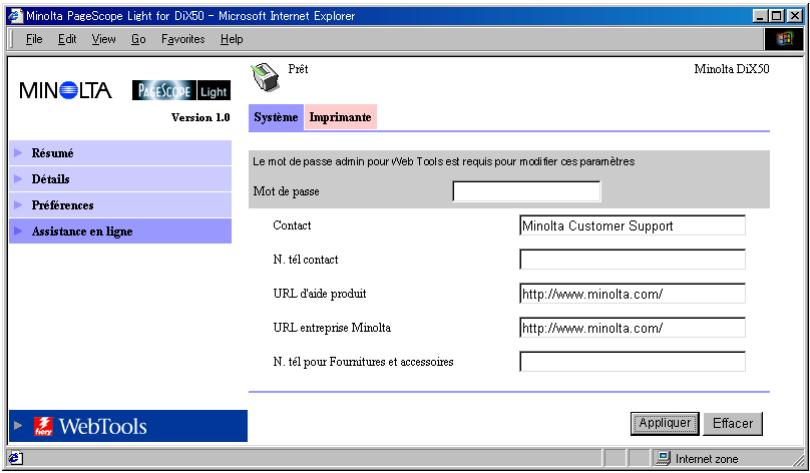The width and height of the screenshot is (810, 473).
Task: Expand the Assistance en ligne arrow
Action: pos(18,231)
